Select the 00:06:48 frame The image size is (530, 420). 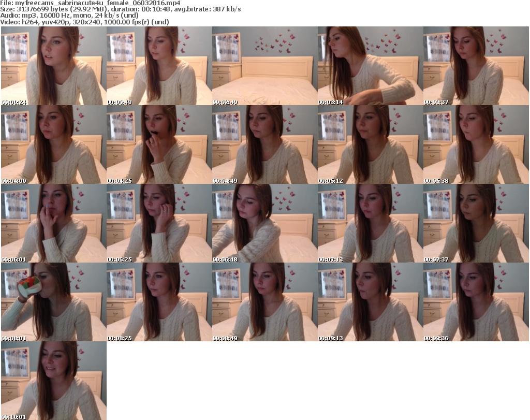coord(264,223)
